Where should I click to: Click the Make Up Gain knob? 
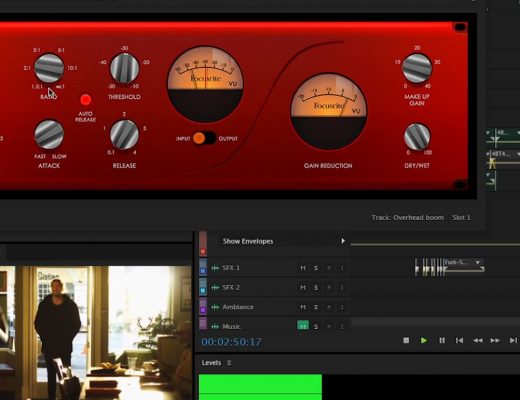point(417,68)
